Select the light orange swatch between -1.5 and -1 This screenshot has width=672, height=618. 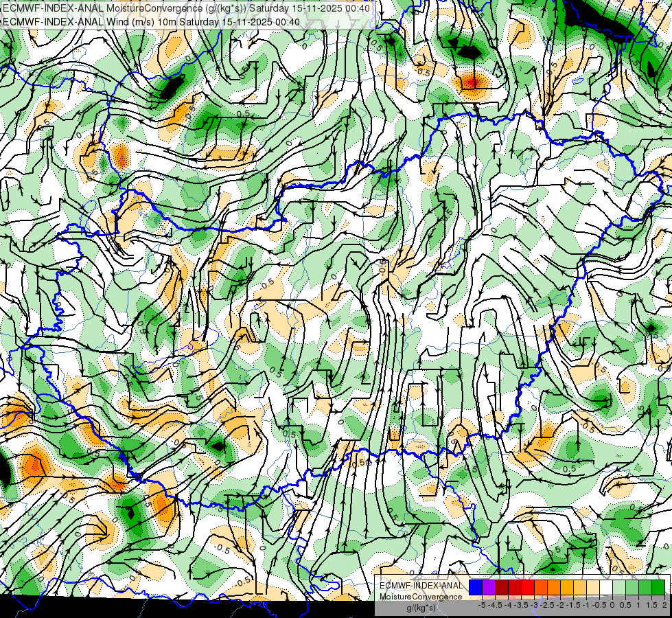pos(580,588)
